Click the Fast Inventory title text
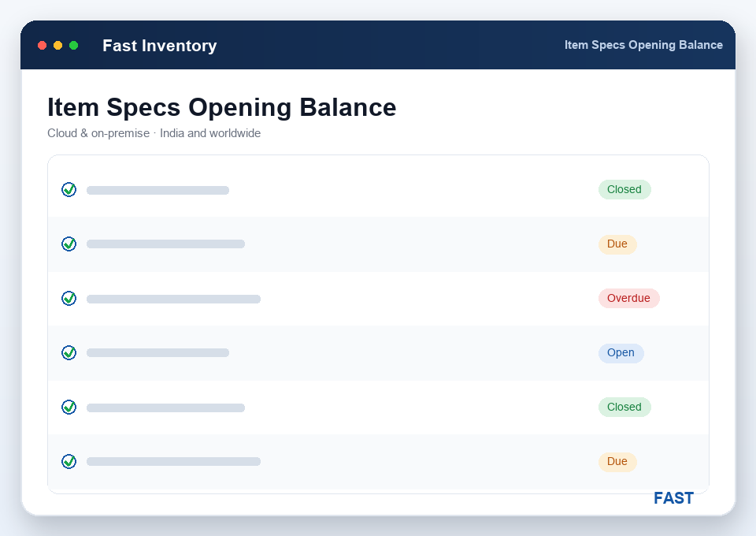 [x=160, y=46]
